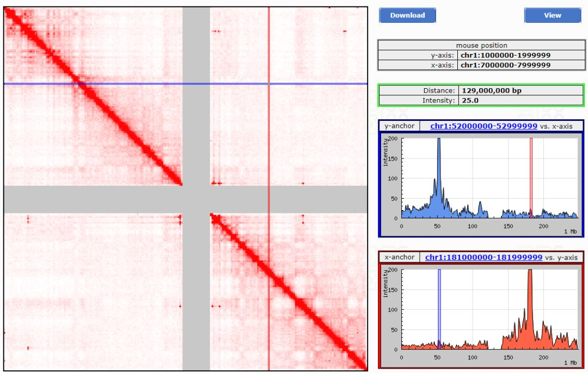Click the tallest peak in the red intensity plot
This screenshot has width=588, height=373.
pos(530,272)
